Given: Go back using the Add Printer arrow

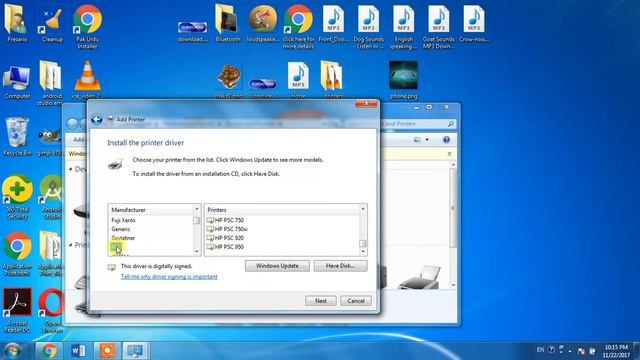Looking at the screenshot, I should [x=97, y=119].
